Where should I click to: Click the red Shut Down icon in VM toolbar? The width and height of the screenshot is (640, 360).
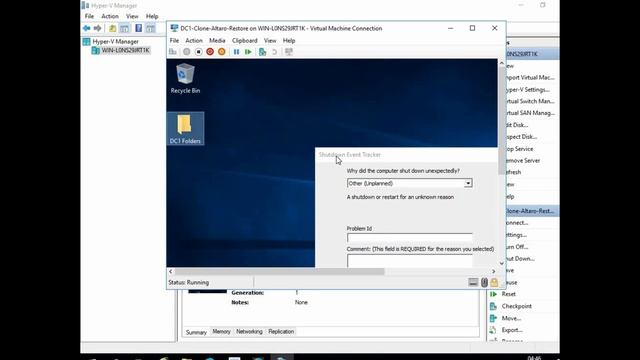[x=210, y=52]
